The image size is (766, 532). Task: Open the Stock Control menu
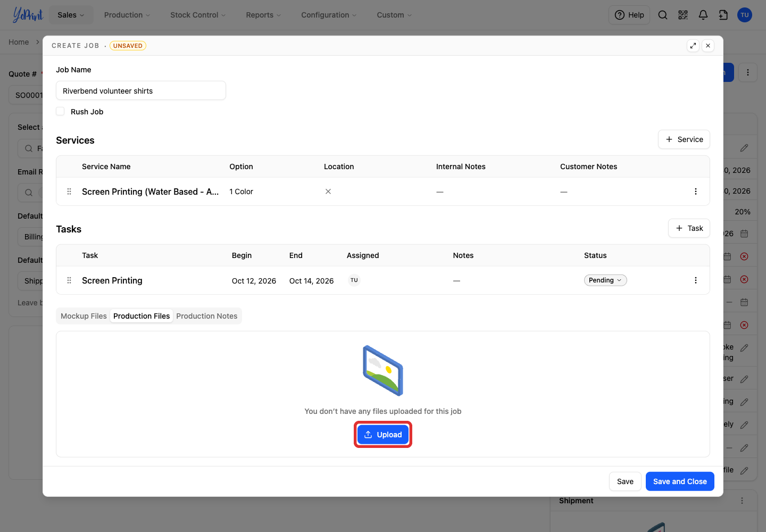[198, 15]
